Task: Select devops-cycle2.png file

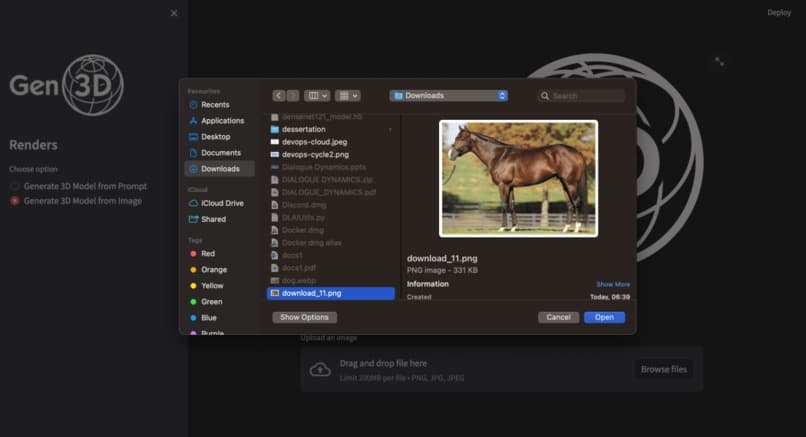Action: pos(331,155)
